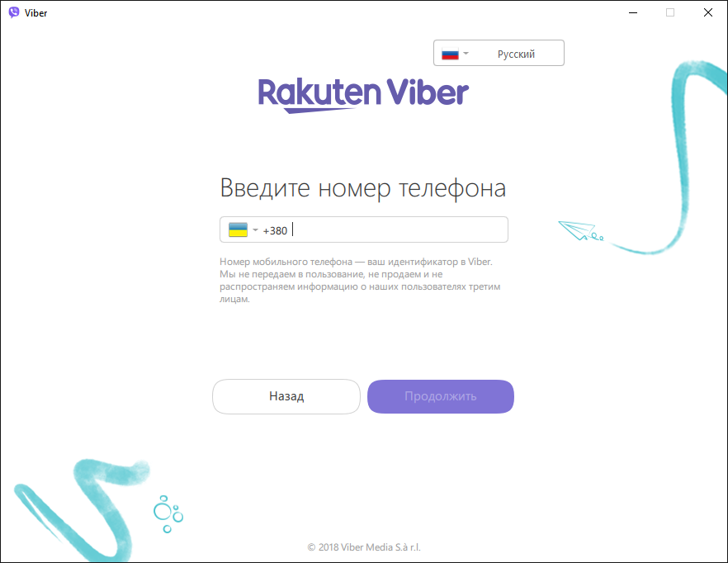Minimize the Viber window

(633, 12)
